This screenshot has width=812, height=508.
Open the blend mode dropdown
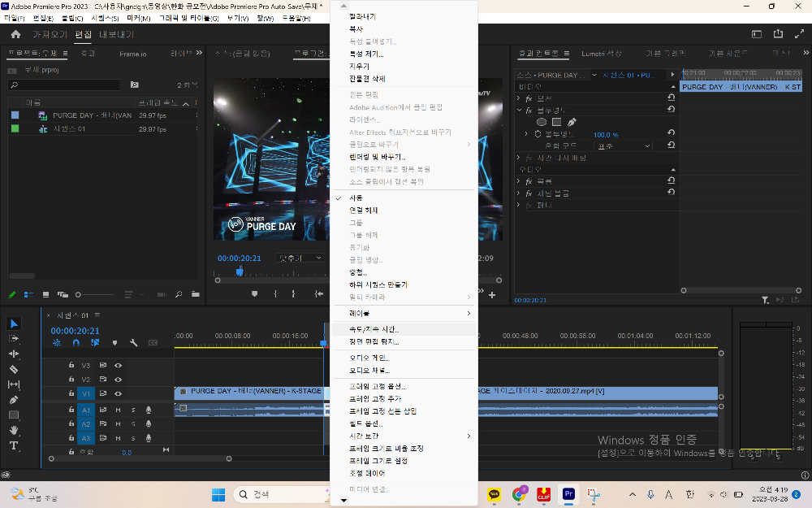623,146
